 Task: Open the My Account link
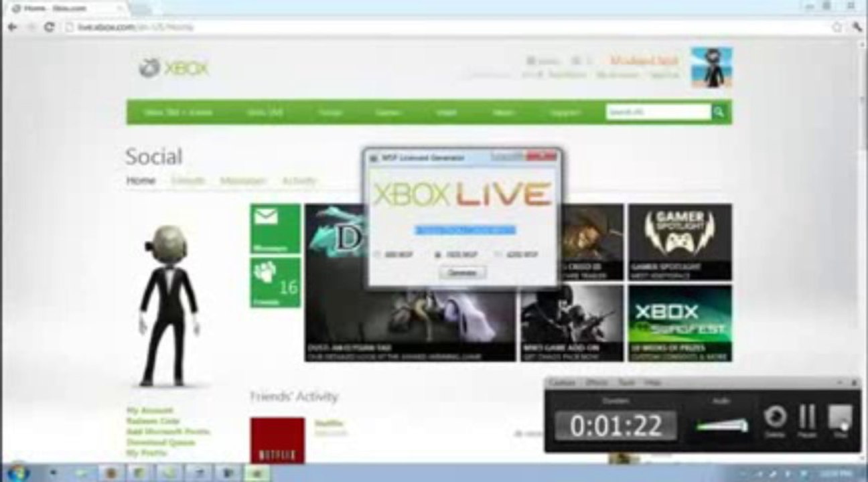click(x=150, y=410)
